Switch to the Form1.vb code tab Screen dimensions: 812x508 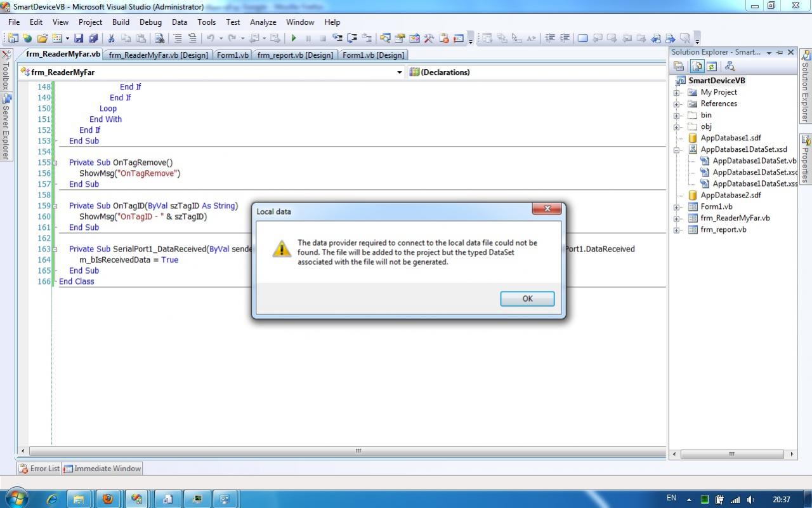pyautogui.click(x=232, y=55)
